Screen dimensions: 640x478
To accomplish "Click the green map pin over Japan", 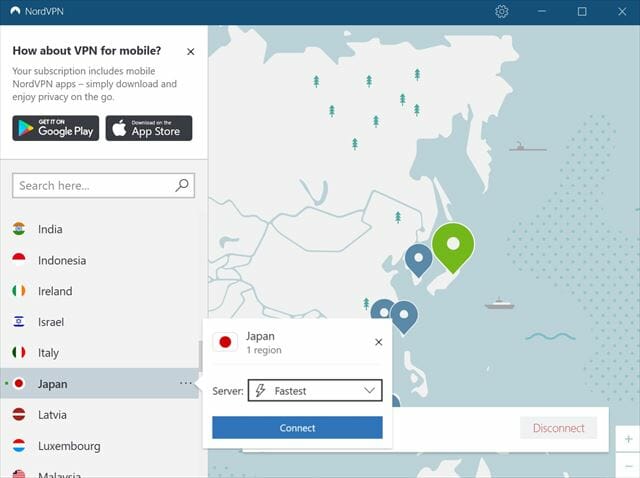I will click(453, 243).
